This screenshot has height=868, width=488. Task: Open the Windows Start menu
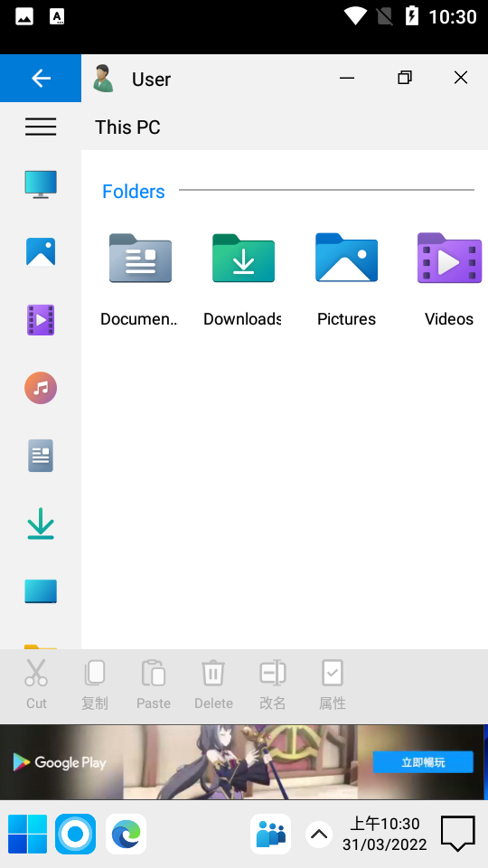(x=27, y=834)
